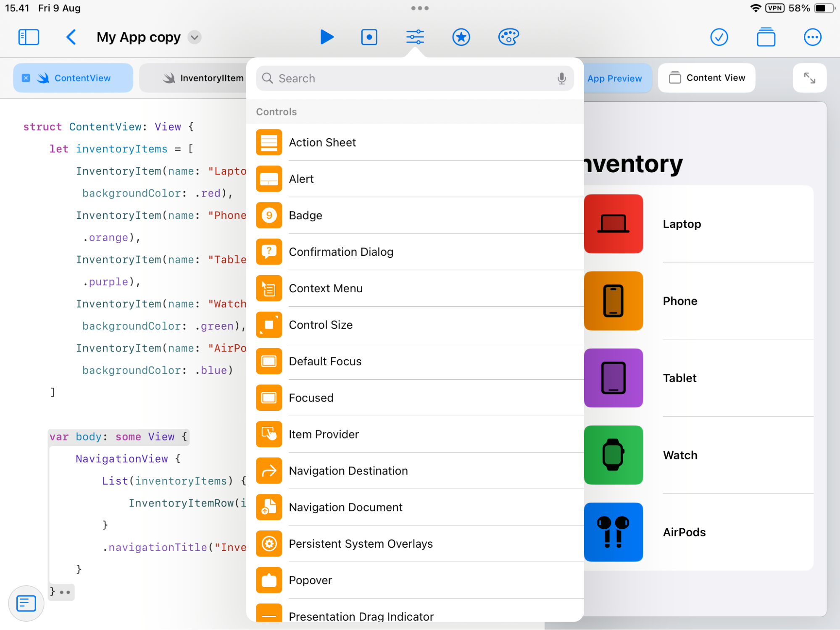This screenshot has height=630, width=840.
Task: Stop recording with the record button
Action: [x=369, y=37]
